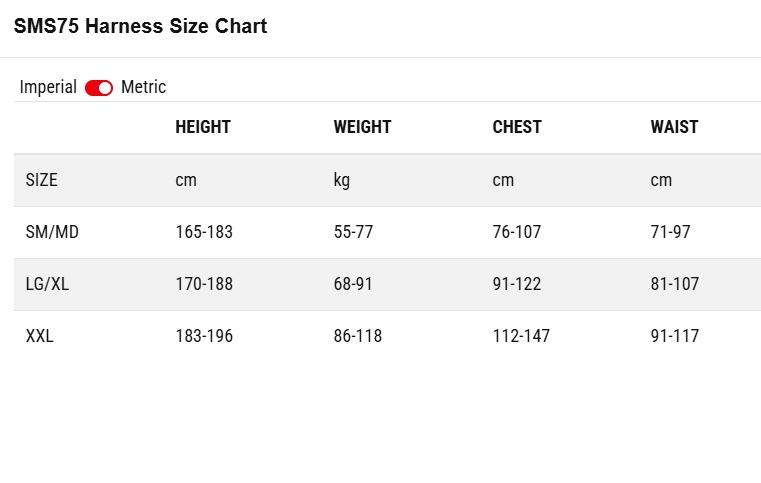Click the WEIGHT column header
Viewport: 761px width, 483px height.
tap(363, 127)
